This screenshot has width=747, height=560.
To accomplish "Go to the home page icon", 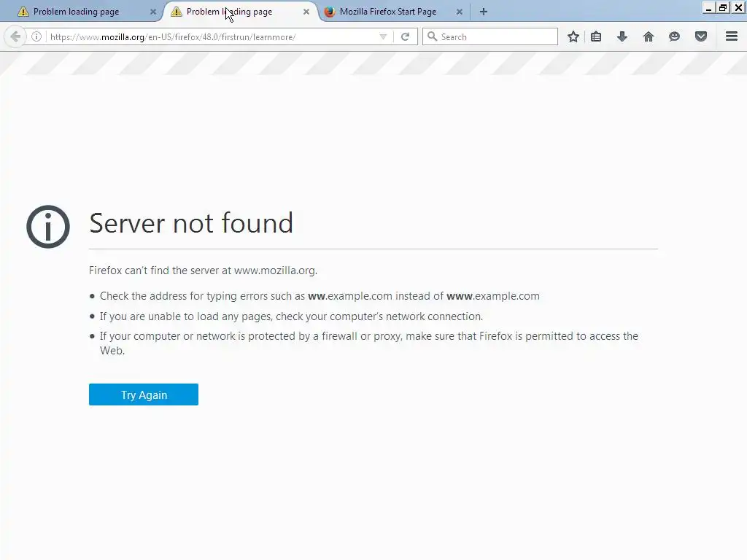I will click(x=649, y=36).
